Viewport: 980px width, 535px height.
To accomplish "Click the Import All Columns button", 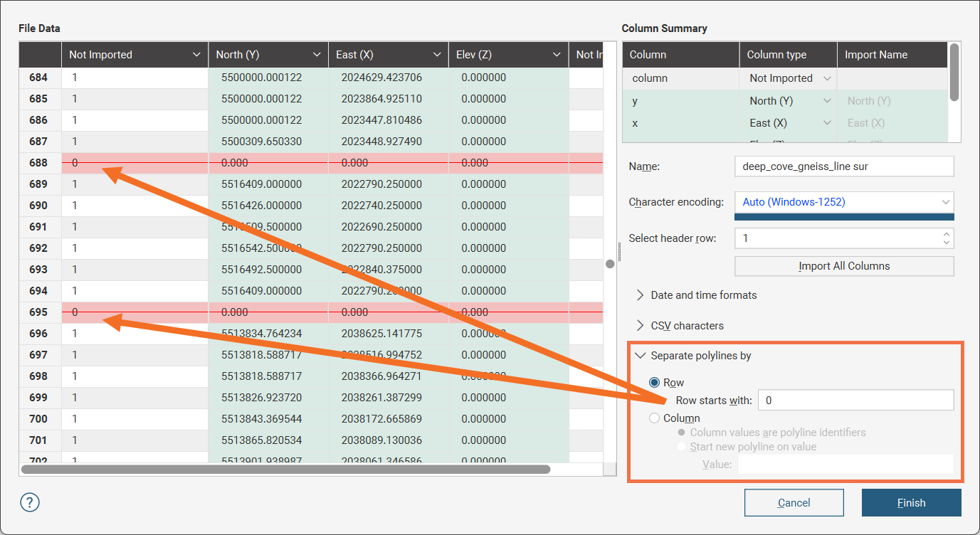I will pos(843,266).
